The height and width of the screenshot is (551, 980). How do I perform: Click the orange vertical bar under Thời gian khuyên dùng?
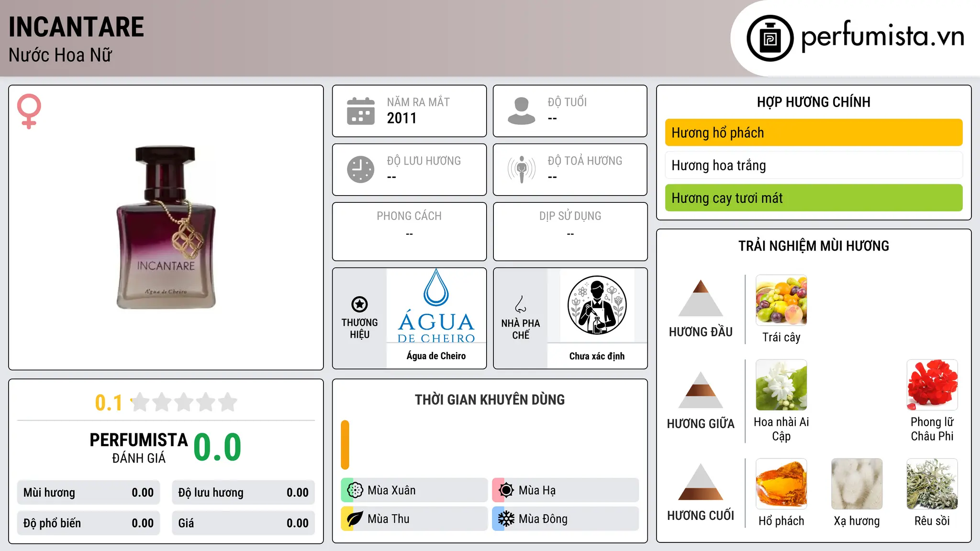coord(345,445)
